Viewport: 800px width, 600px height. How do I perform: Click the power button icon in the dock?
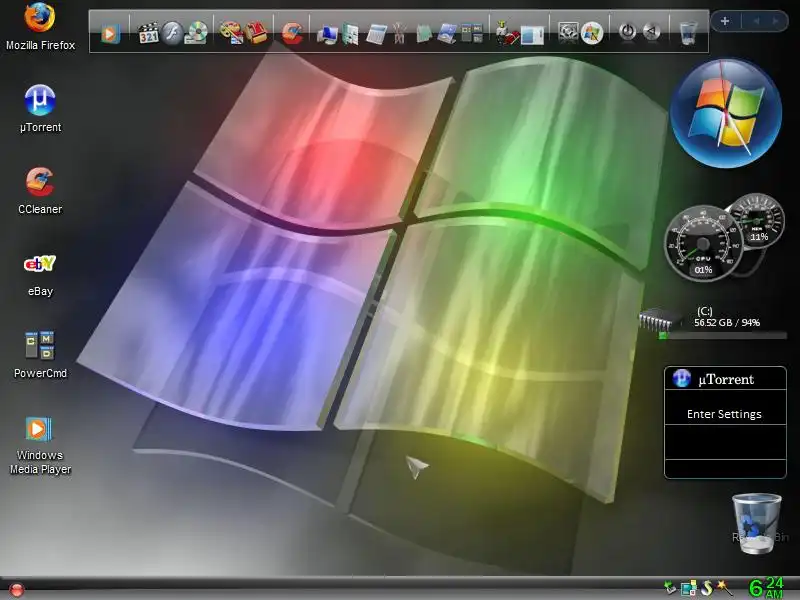tap(628, 32)
